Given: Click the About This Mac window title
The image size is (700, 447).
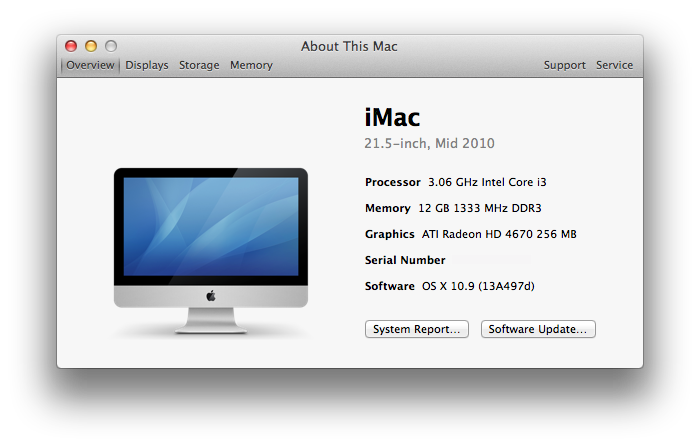Looking at the screenshot, I should (x=349, y=46).
